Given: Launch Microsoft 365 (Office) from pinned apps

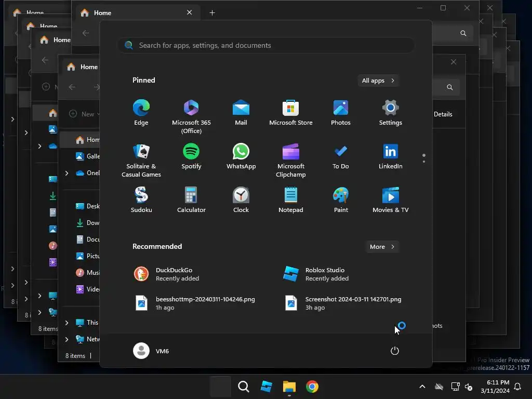Looking at the screenshot, I should 191,117.
